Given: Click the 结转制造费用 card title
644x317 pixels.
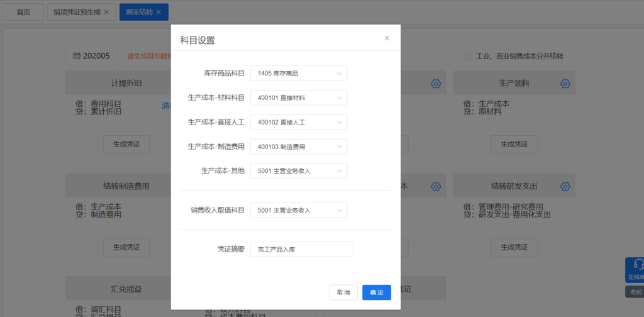Looking at the screenshot, I should (126, 186).
